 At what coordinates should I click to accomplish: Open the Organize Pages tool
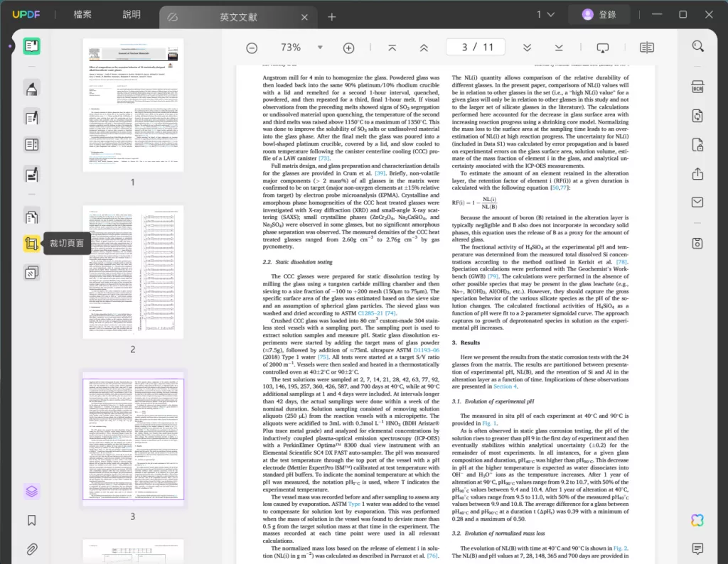[x=31, y=217]
